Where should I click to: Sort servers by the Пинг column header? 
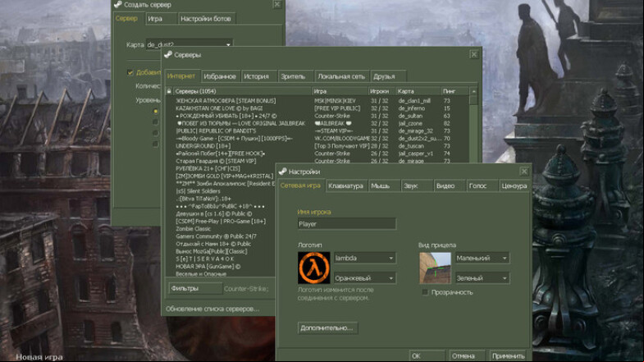pyautogui.click(x=454, y=91)
